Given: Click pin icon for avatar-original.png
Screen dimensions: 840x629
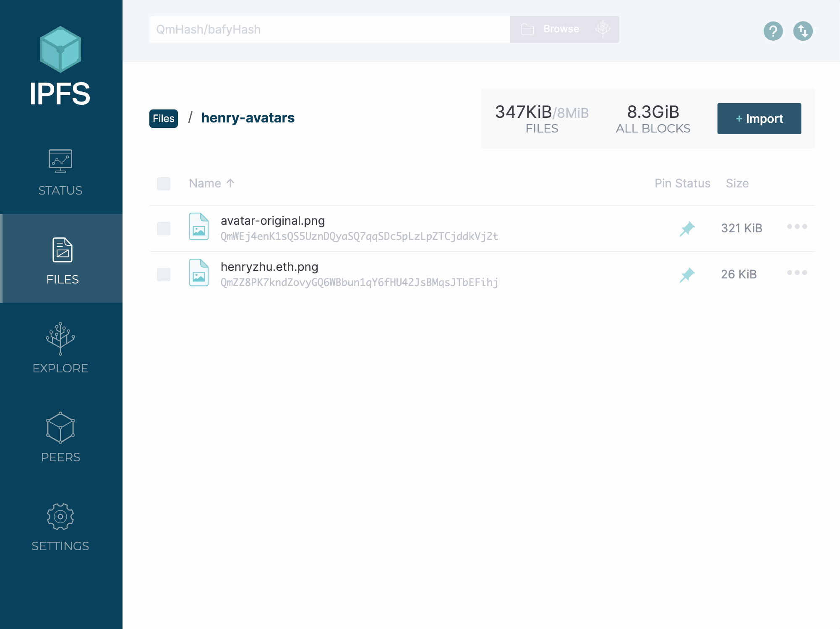Looking at the screenshot, I should [687, 229].
